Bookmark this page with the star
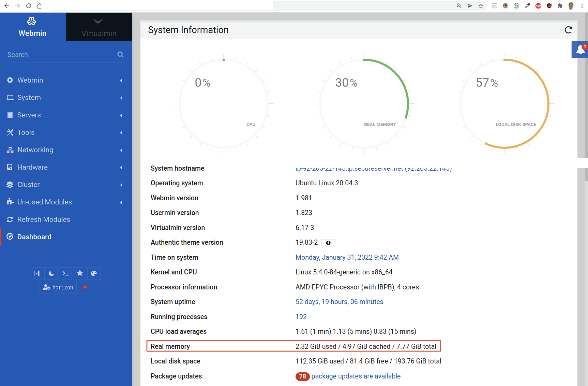The image size is (588, 386). coord(481,6)
